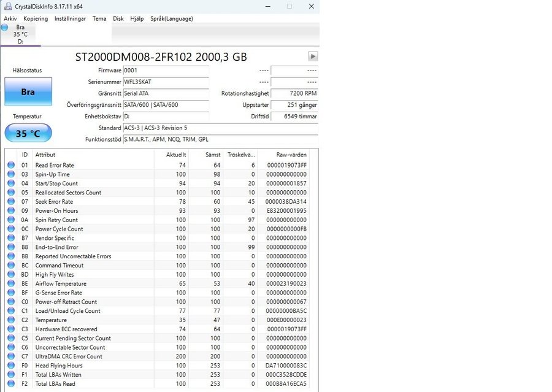
Task: Click the Funktionsstöd field with S.M.A.R.T.
Action: coord(220,139)
